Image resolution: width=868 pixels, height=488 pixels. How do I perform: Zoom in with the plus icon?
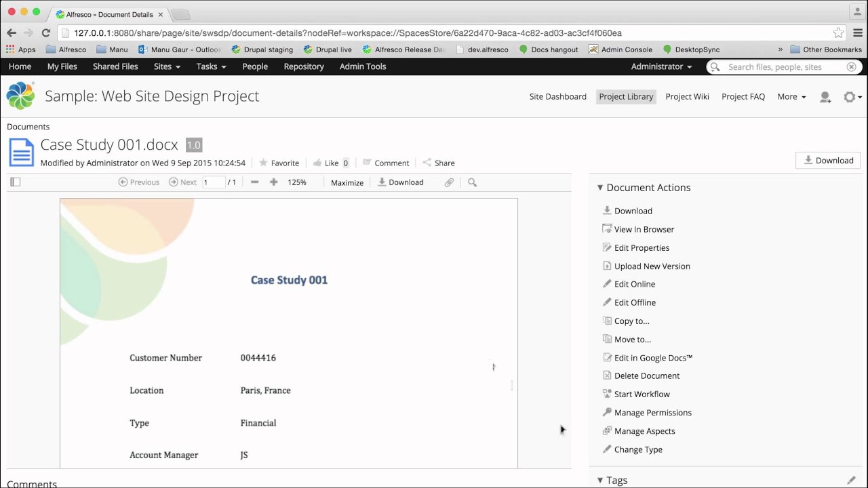(273, 182)
